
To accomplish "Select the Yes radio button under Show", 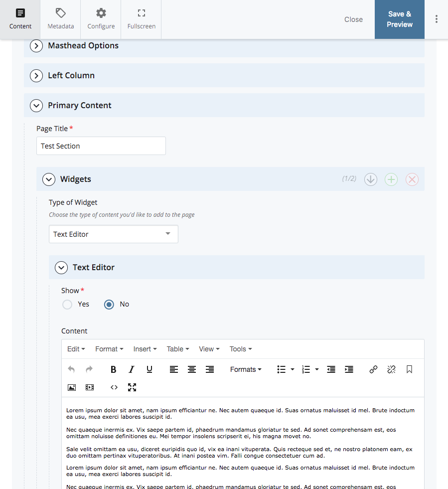I will point(67,305).
